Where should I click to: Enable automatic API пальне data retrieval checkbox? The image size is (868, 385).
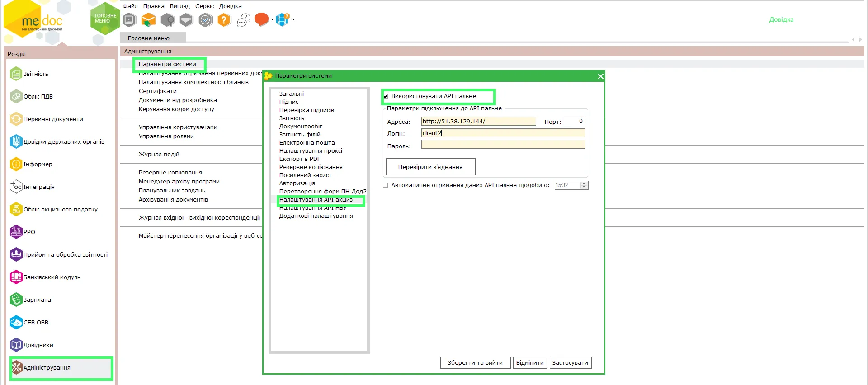[386, 185]
